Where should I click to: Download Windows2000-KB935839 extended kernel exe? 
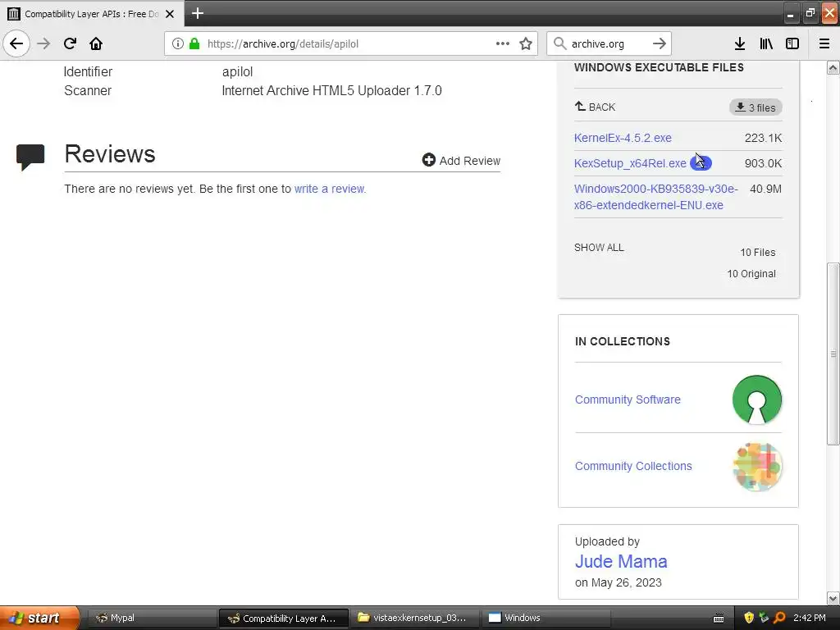pos(655,197)
